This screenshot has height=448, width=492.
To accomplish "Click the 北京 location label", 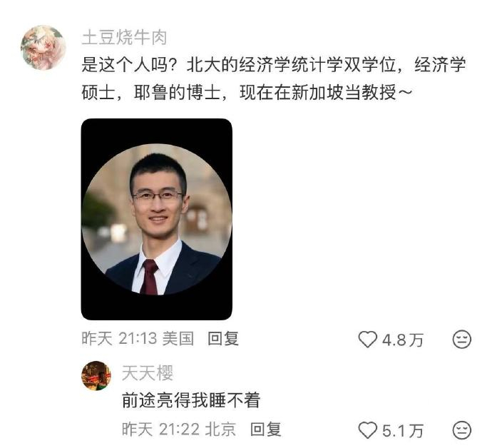I will tap(220, 429).
